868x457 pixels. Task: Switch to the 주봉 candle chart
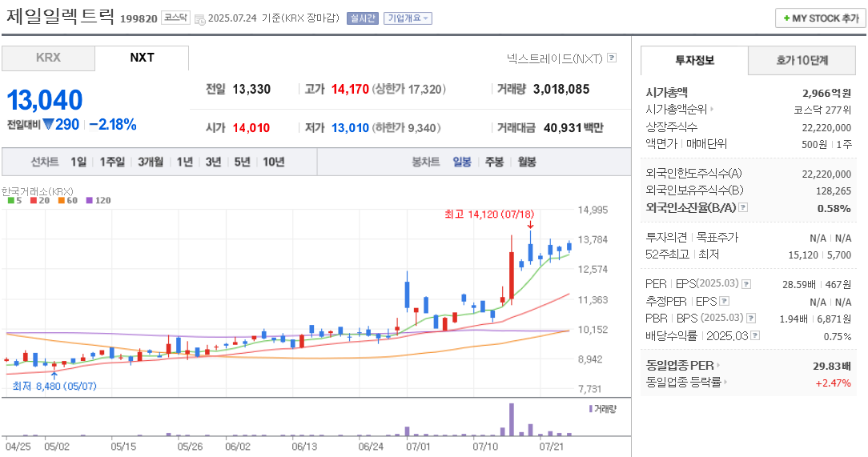click(x=494, y=162)
